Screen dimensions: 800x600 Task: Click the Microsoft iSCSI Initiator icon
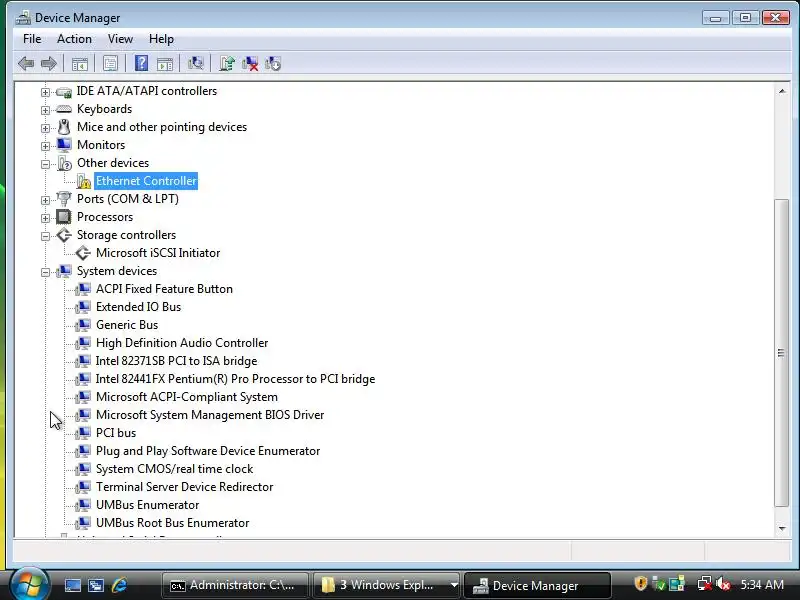click(83, 253)
